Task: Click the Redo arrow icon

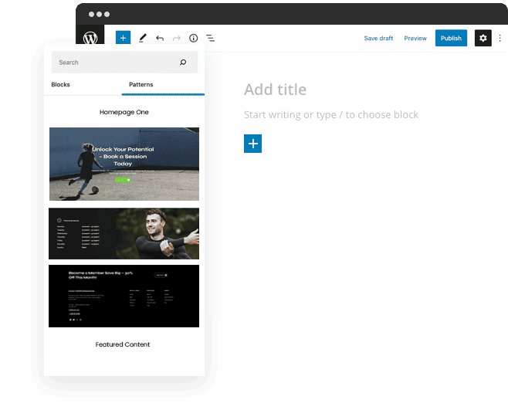Action: click(177, 38)
